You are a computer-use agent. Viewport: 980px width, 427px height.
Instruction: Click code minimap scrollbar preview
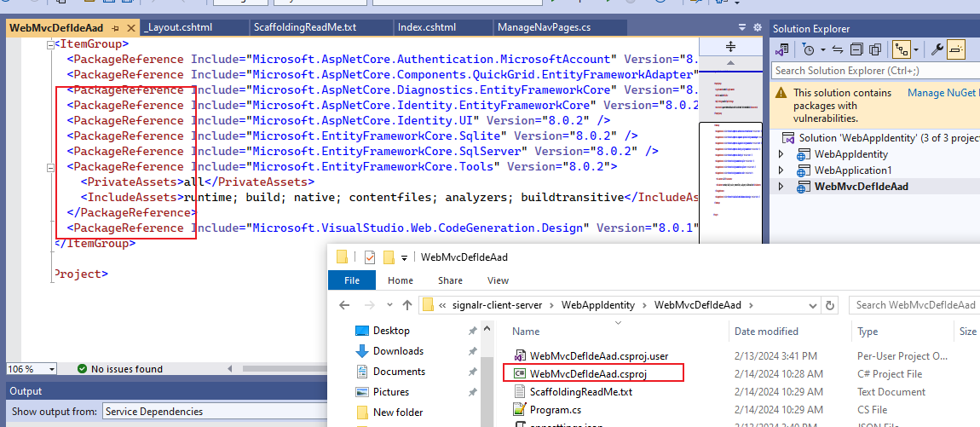[731, 156]
